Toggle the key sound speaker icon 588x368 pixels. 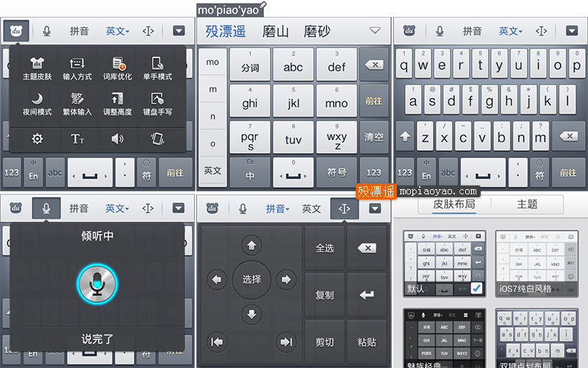click(x=118, y=139)
